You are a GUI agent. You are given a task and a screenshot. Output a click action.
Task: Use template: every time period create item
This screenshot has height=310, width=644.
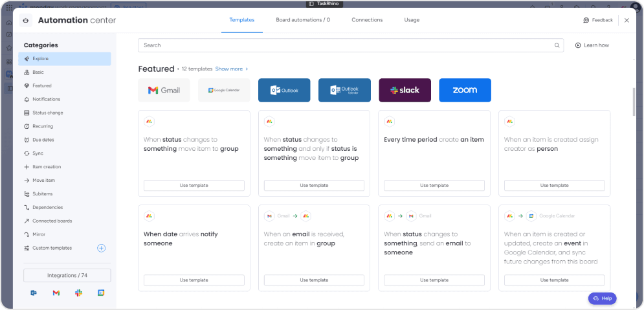pos(434,186)
